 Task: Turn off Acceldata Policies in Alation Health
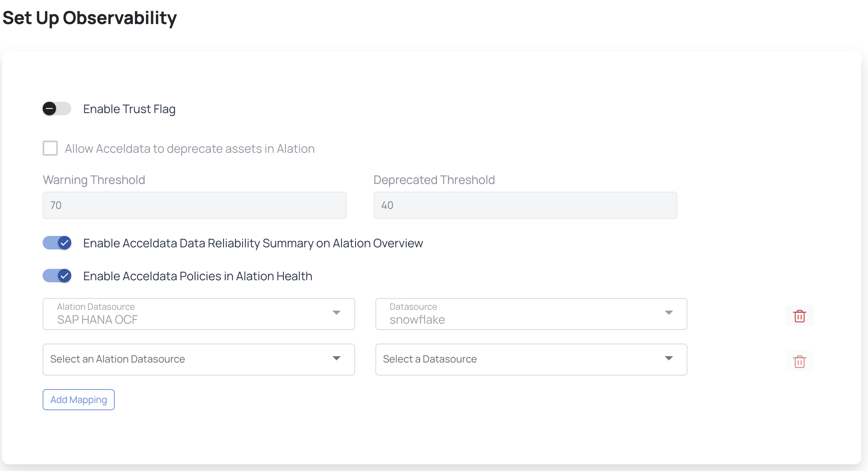tap(57, 276)
